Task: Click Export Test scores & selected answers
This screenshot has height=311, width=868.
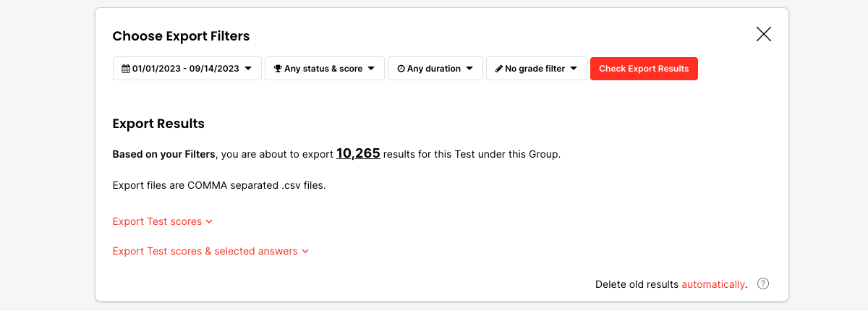Action: [205, 251]
